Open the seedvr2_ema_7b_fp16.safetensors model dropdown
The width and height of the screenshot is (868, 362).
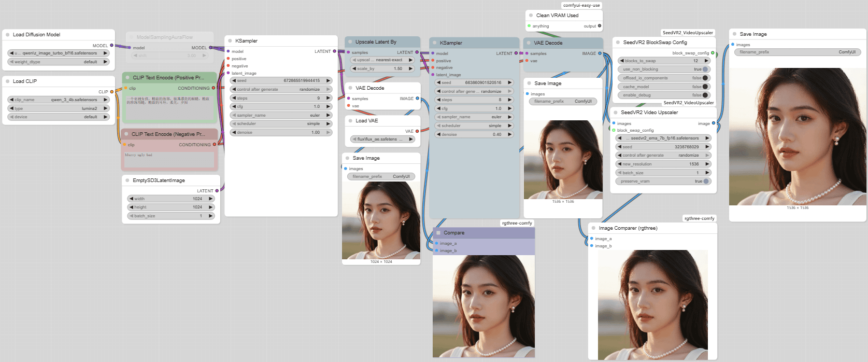tap(663, 138)
